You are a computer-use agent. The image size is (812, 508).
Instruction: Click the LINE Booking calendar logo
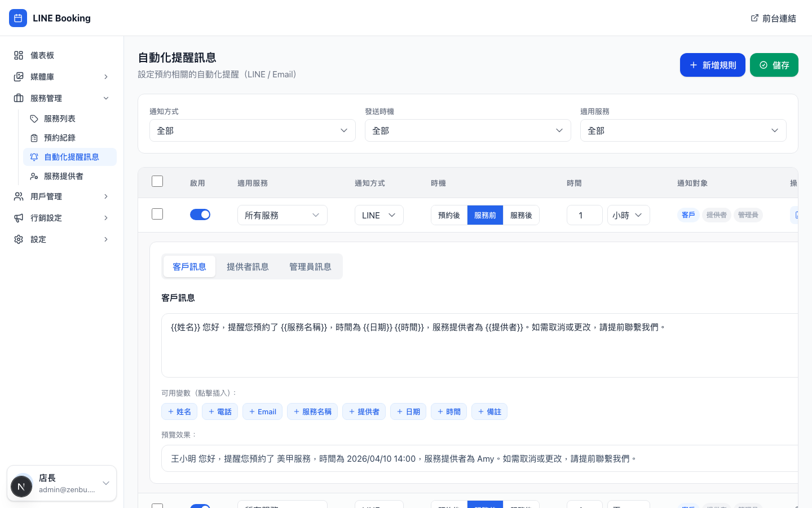(18, 18)
